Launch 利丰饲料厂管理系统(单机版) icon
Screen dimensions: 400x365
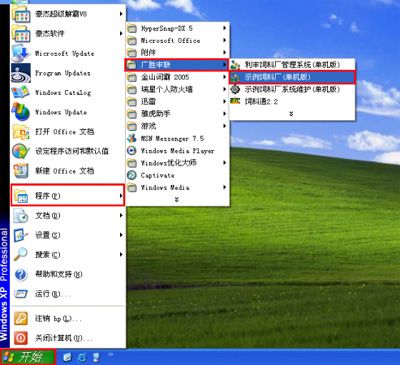coord(235,65)
